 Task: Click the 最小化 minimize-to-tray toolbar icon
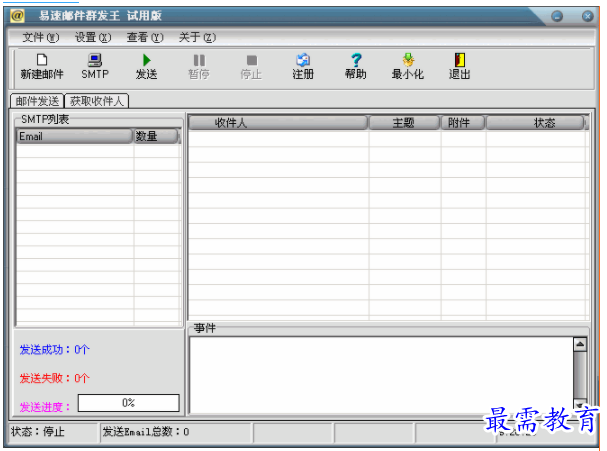(x=408, y=66)
